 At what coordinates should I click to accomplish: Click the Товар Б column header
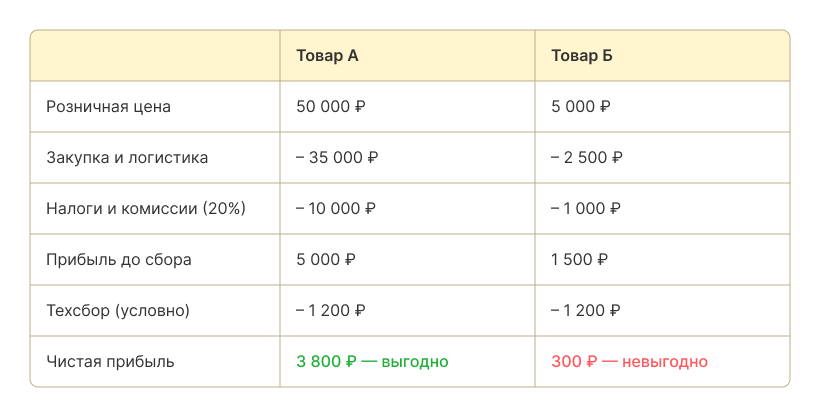[581, 56]
